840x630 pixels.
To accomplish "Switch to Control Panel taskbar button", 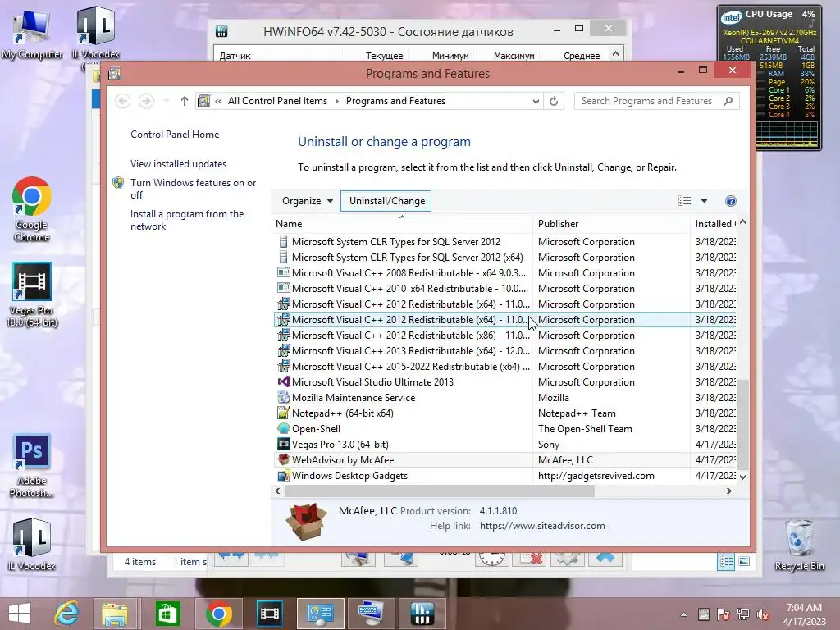I will point(321,614).
